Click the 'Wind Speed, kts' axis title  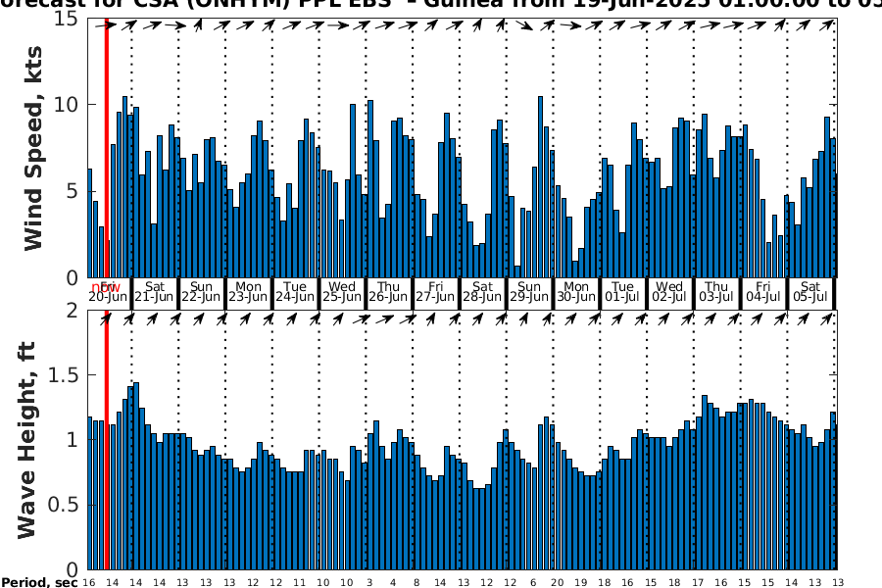click(33, 148)
